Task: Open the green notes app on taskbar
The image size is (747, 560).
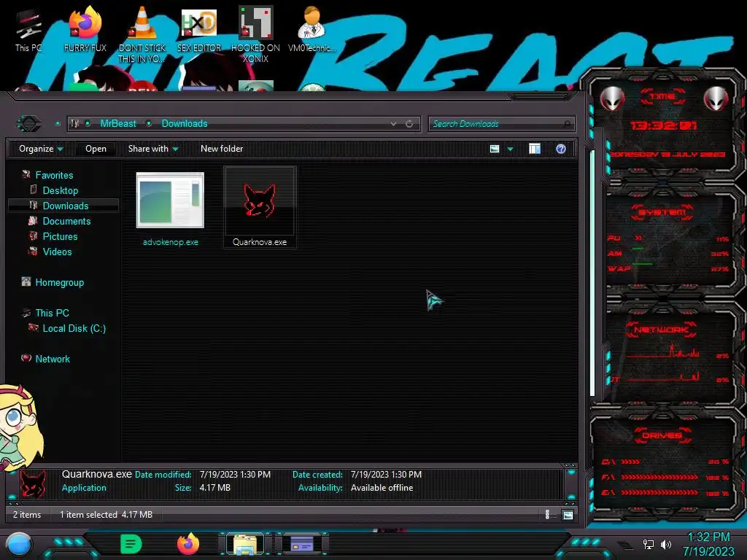Action: [x=131, y=544]
